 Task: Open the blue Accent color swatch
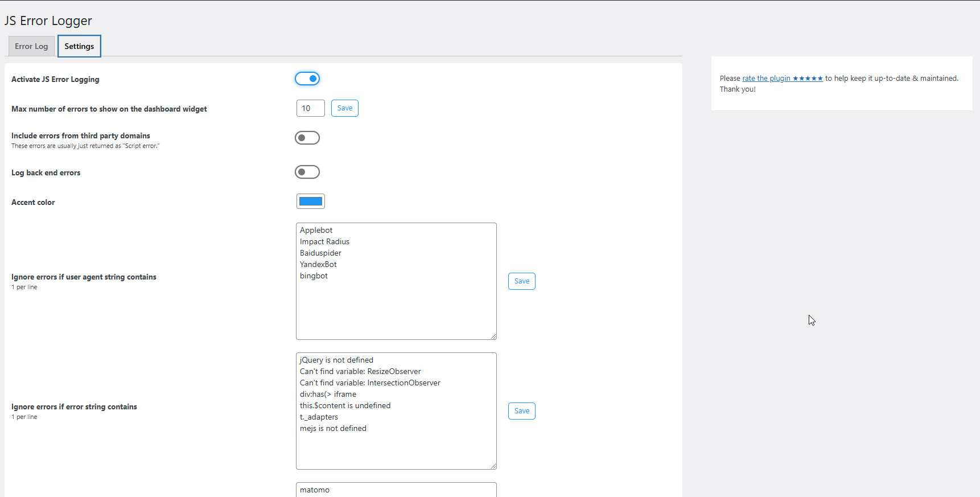311,201
